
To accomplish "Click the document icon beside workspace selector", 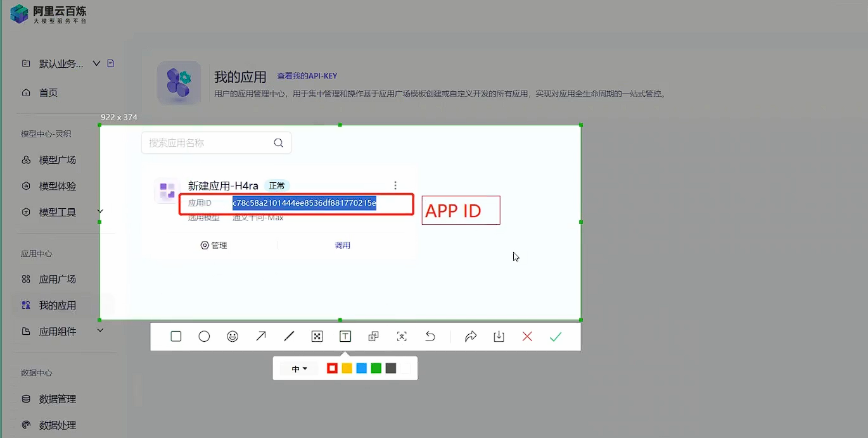I will click(111, 63).
